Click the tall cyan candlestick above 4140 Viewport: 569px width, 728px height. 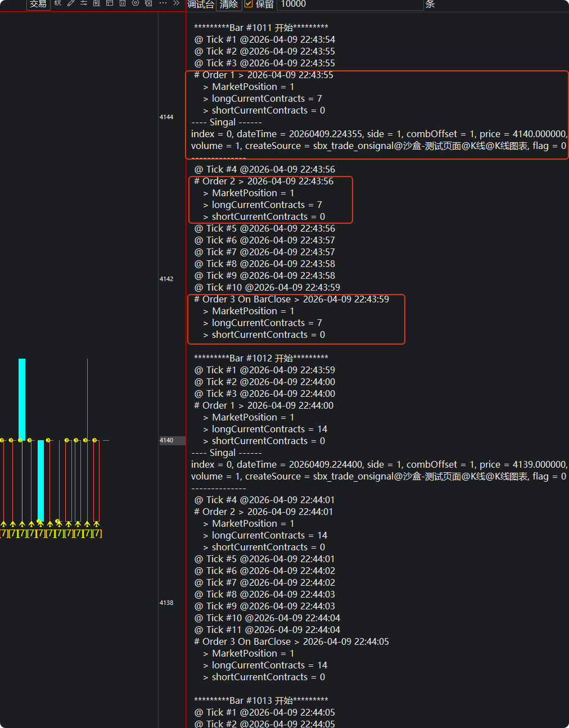coord(22,398)
